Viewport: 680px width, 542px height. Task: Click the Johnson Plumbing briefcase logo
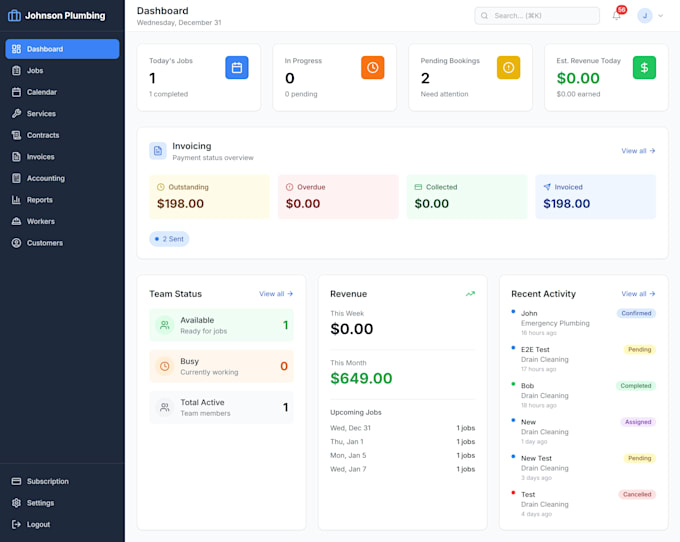coord(14,16)
